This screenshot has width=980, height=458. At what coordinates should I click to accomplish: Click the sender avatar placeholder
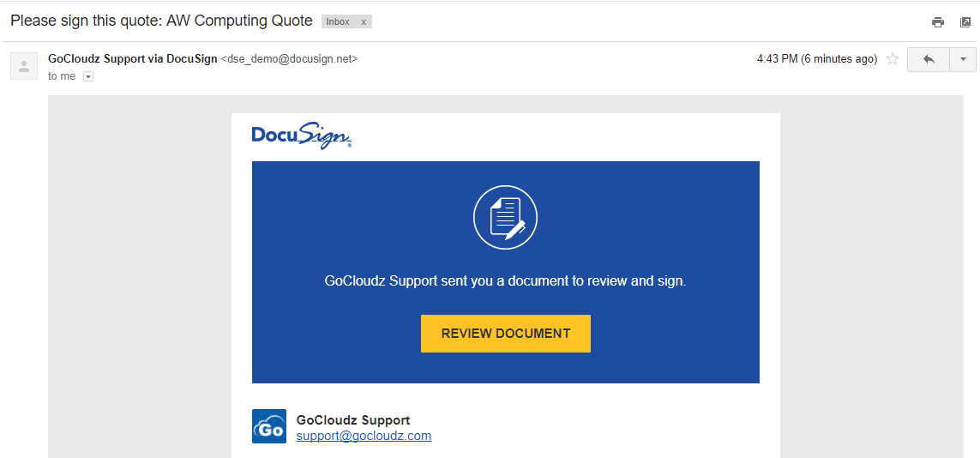click(x=24, y=66)
